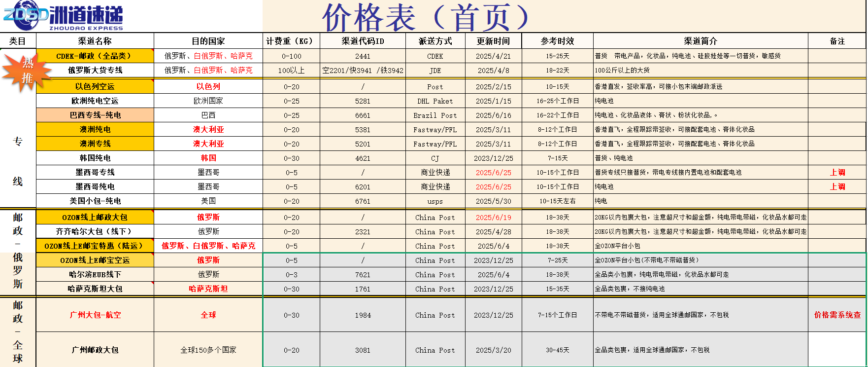868x367 pixels.
Task: Select the update date 2025/5/30 cell
Action: pyautogui.click(x=493, y=201)
